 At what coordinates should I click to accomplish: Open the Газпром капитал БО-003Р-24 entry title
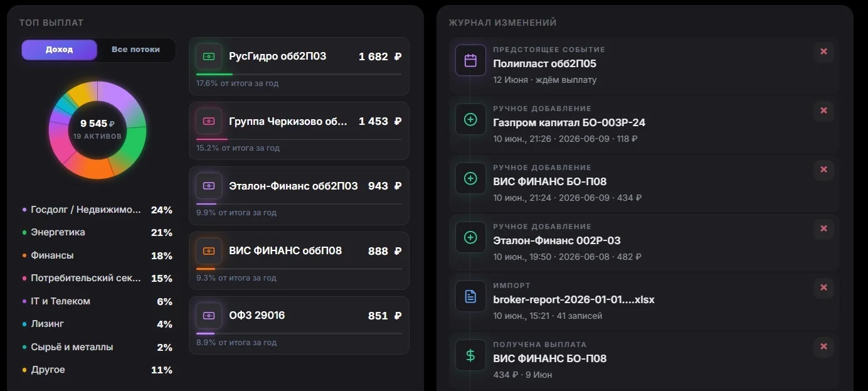click(x=569, y=122)
